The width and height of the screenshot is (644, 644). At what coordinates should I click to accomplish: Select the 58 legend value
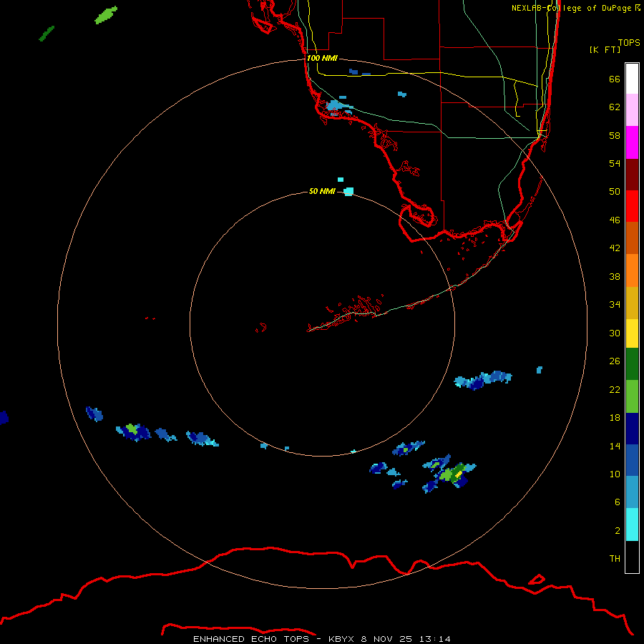click(615, 135)
